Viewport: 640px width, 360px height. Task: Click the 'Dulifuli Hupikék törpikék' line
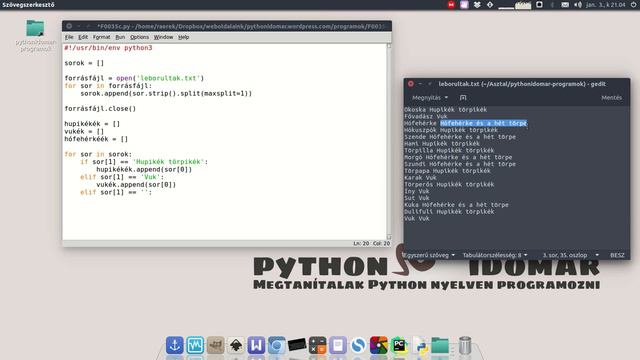(449, 211)
